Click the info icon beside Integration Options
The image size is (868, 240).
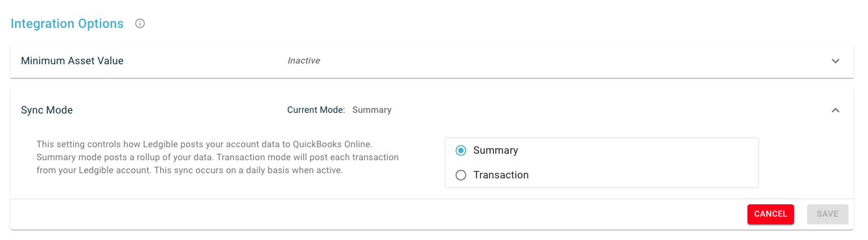coord(140,24)
